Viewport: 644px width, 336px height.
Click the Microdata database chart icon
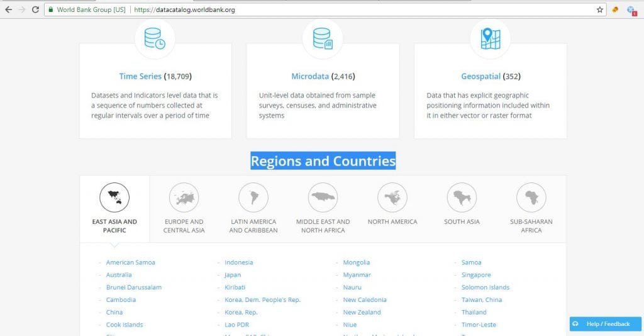[323, 38]
